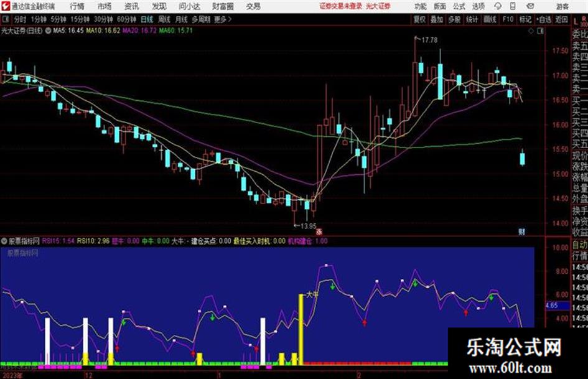588x379 pixels.
Task: Expand the dropdown beside 光大证券(日线)
Action: (48, 30)
